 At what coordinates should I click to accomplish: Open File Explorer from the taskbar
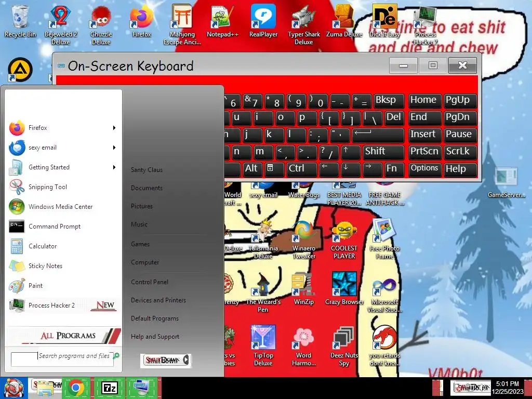point(45,388)
